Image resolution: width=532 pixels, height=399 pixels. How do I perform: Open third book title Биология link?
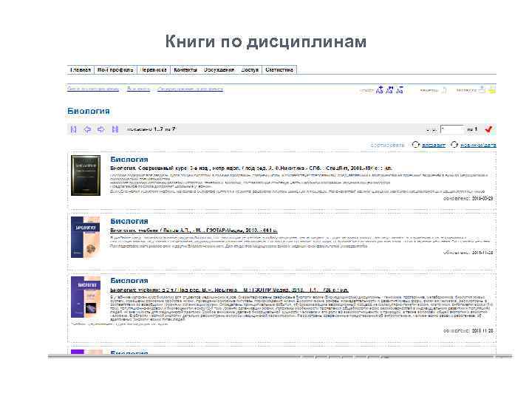coord(129,281)
